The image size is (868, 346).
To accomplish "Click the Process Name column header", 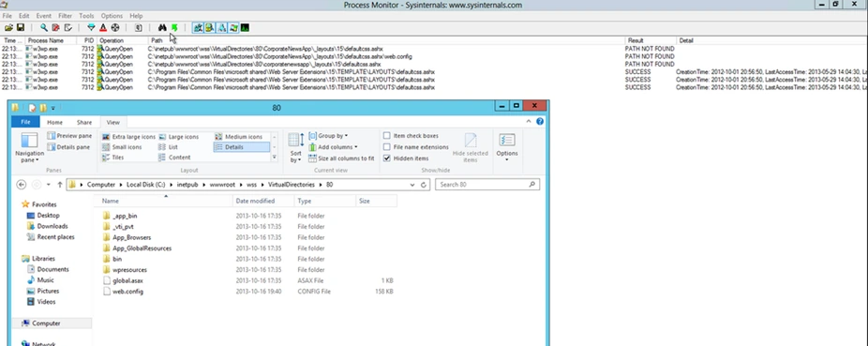I will (x=52, y=40).
